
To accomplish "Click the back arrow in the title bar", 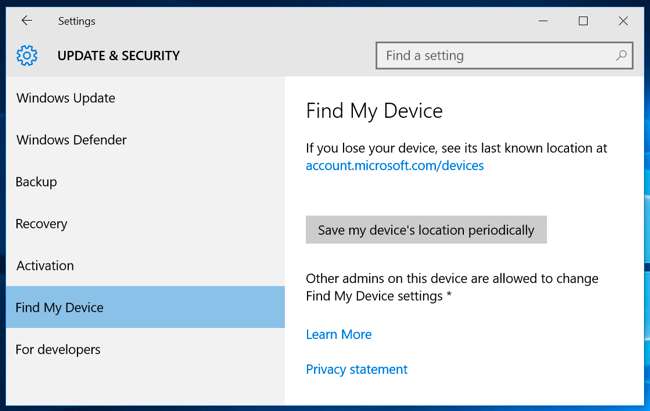I will (x=26, y=21).
